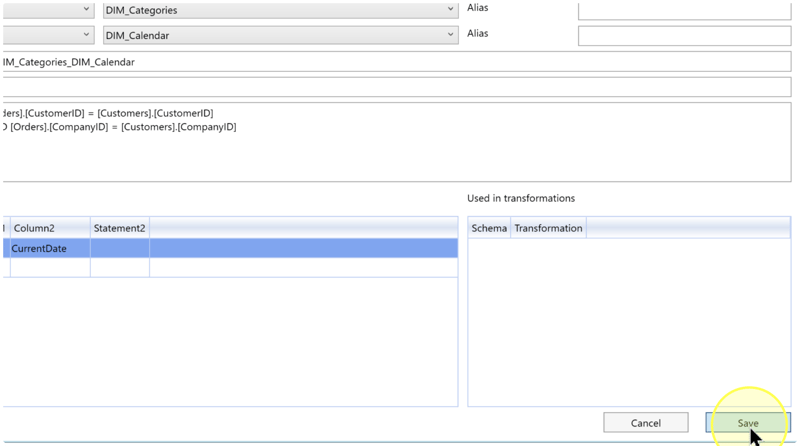Click inside the join statement text area
800x446 pixels.
coord(396,142)
